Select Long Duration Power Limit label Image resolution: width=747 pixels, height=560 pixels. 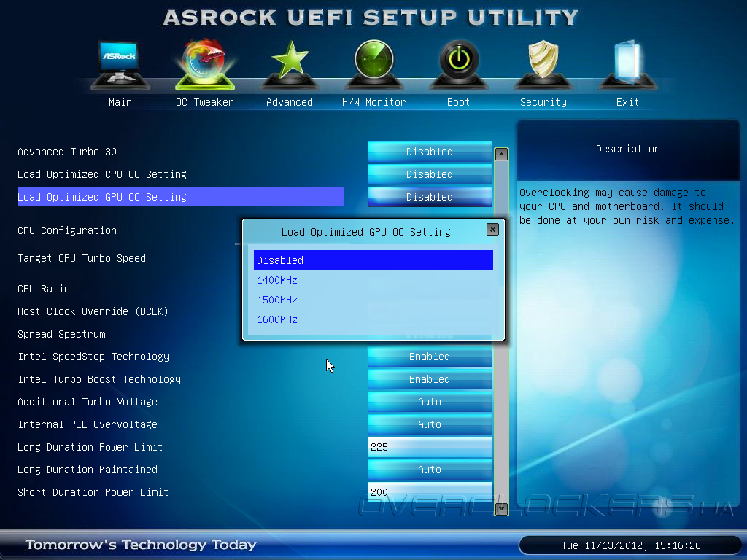[x=90, y=447]
